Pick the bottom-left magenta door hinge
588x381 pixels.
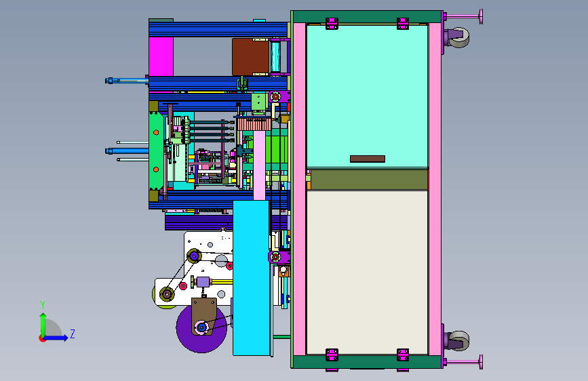[x=332, y=355]
